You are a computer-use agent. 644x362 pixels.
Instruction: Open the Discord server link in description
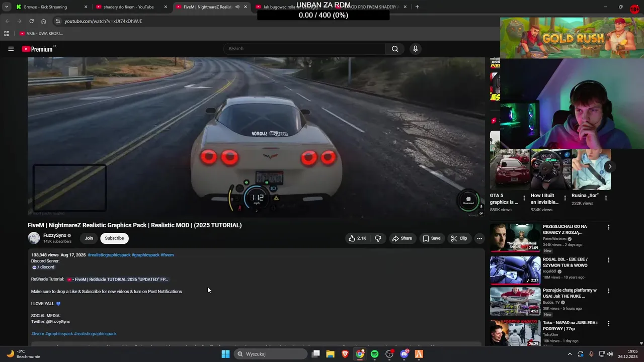(x=43, y=267)
